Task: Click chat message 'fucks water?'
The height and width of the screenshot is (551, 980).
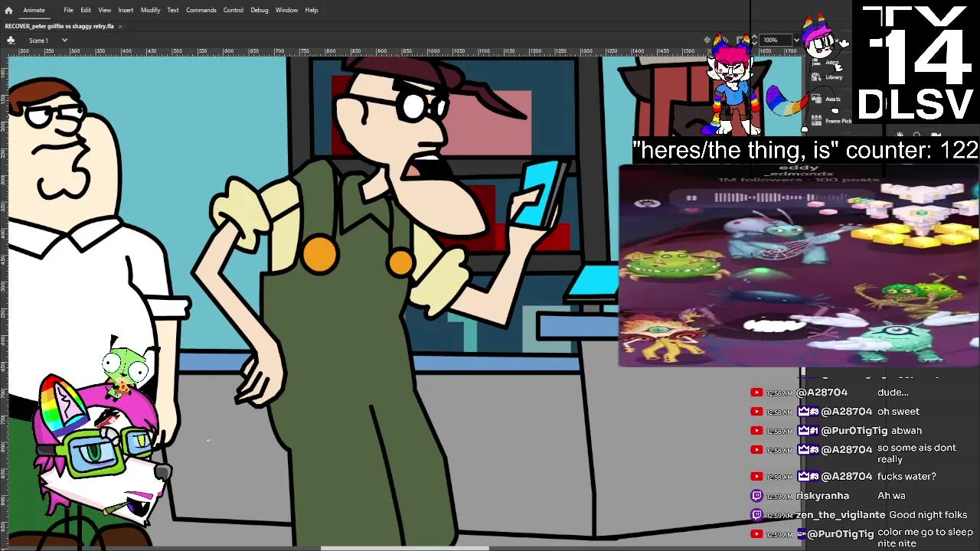Action: point(906,477)
